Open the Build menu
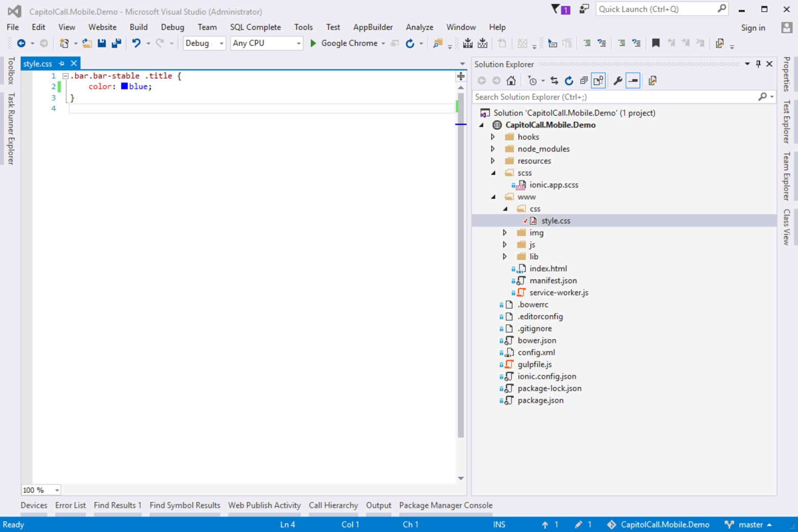Viewport: 798px width, 532px height. (x=138, y=27)
